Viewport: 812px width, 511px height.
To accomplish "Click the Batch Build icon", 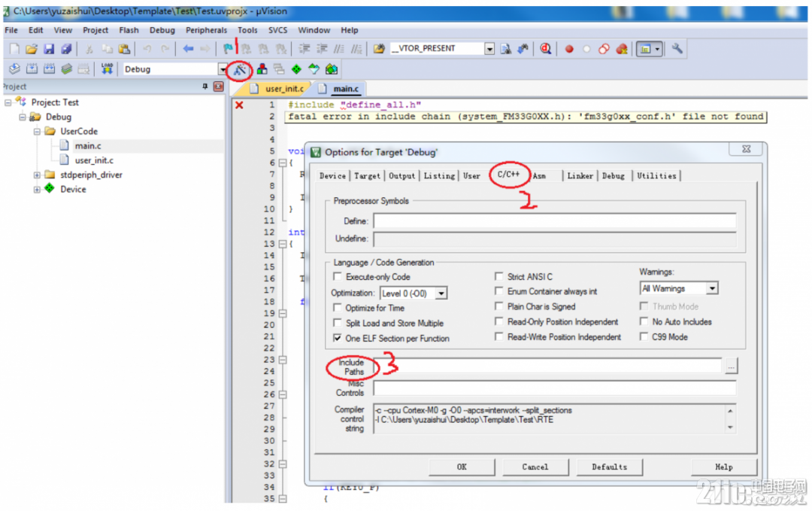I will [66, 69].
